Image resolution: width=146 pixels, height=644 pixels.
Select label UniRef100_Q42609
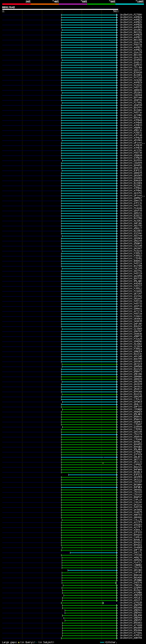pos(131,384)
